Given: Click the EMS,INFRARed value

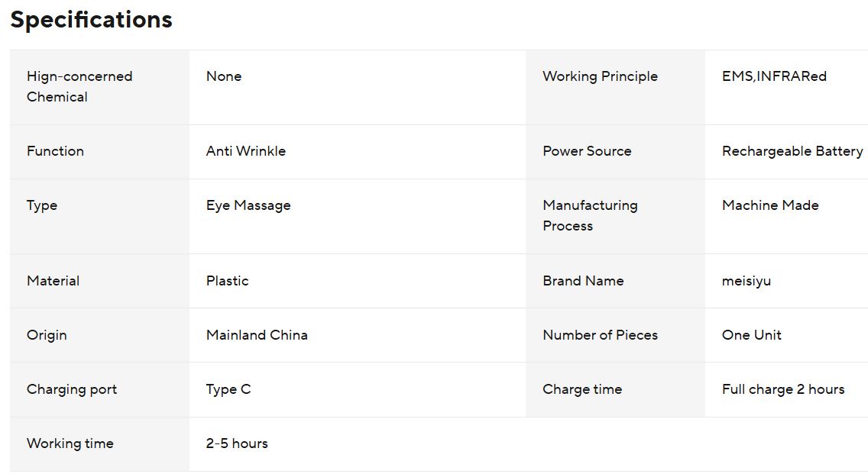Looking at the screenshot, I should pyautogui.click(x=774, y=76).
